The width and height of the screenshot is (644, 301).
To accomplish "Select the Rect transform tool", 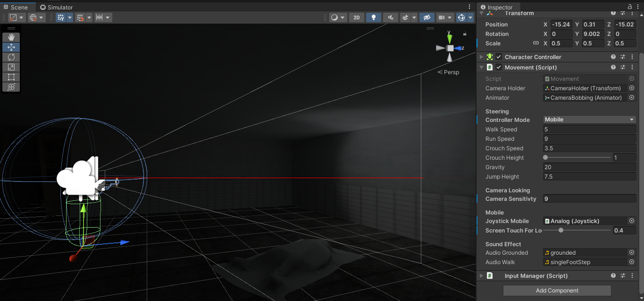I will (x=11, y=77).
